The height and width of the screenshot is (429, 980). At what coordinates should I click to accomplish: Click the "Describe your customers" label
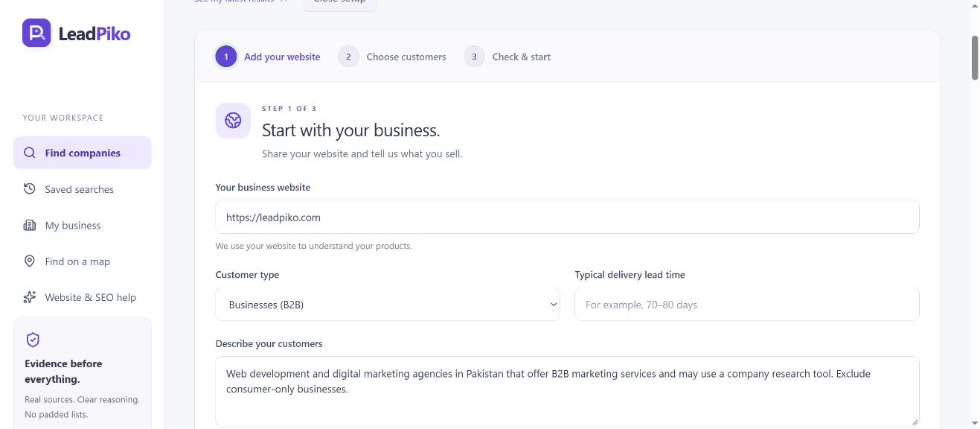(x=269, y=343)
